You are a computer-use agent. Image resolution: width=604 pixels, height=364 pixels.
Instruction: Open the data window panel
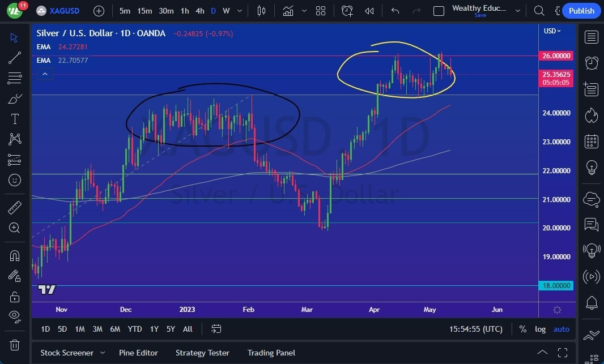click(592, 89)
